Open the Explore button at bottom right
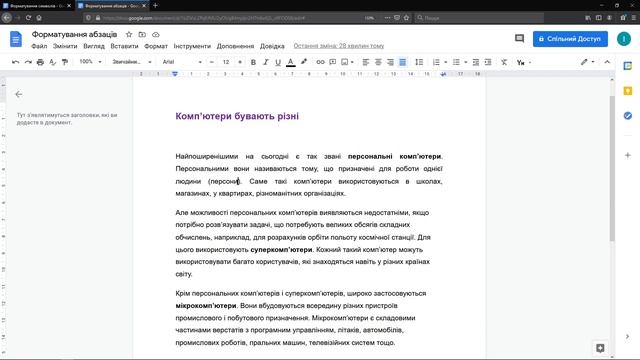 (x=600, y=348)
